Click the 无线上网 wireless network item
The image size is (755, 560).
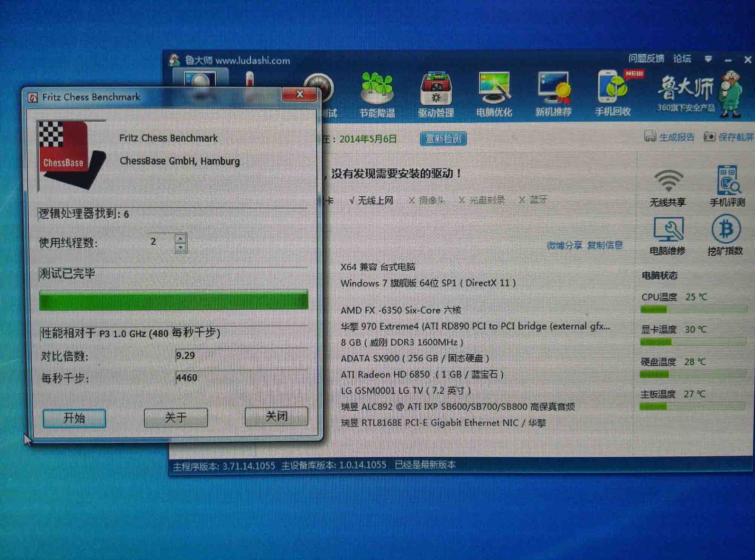[371, 200]
